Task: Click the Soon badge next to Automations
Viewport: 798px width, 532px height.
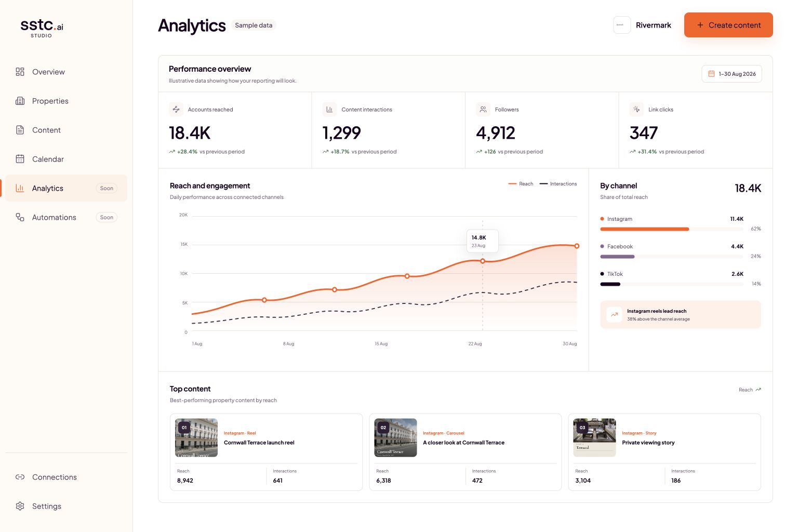Action: [x=107, y=217]
